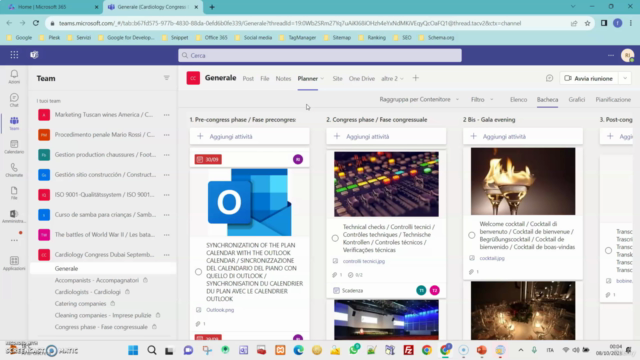The height and width of the screenshot is (360, 640).
Task: Reload the page in Chrome
Action: 36,23
